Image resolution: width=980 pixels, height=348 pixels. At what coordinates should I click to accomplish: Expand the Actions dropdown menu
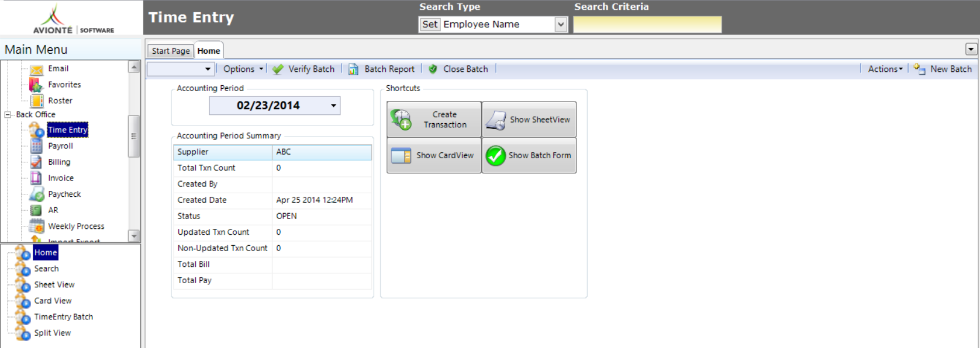pos(885,69)
